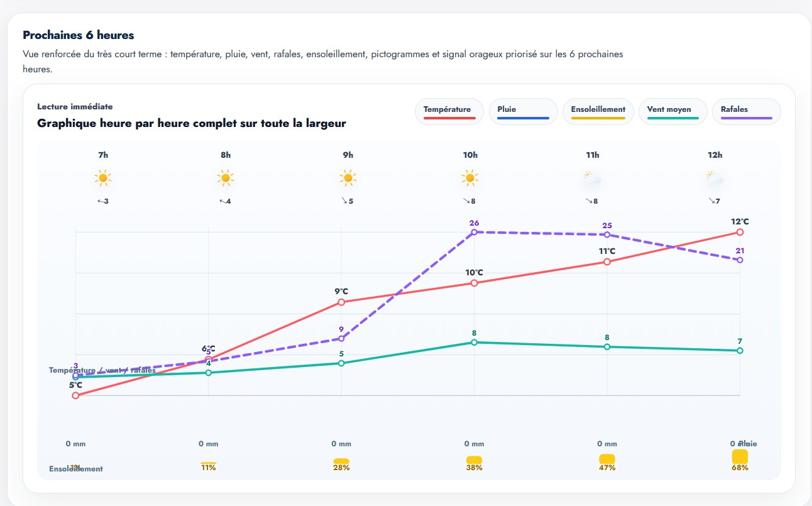This screenshot has height=506, width=812.
Task: Click the 68% sunshine bar
Action: click(x=740, y=457)
